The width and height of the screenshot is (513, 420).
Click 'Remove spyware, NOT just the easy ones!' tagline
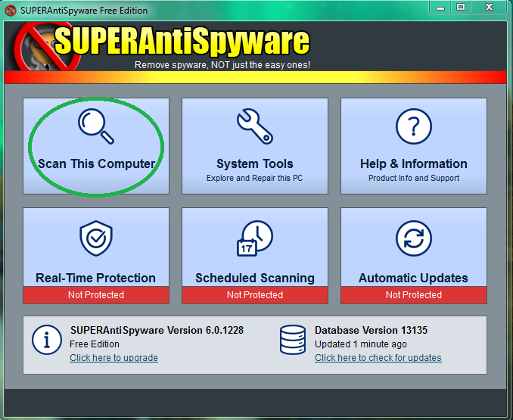[222, 65]
